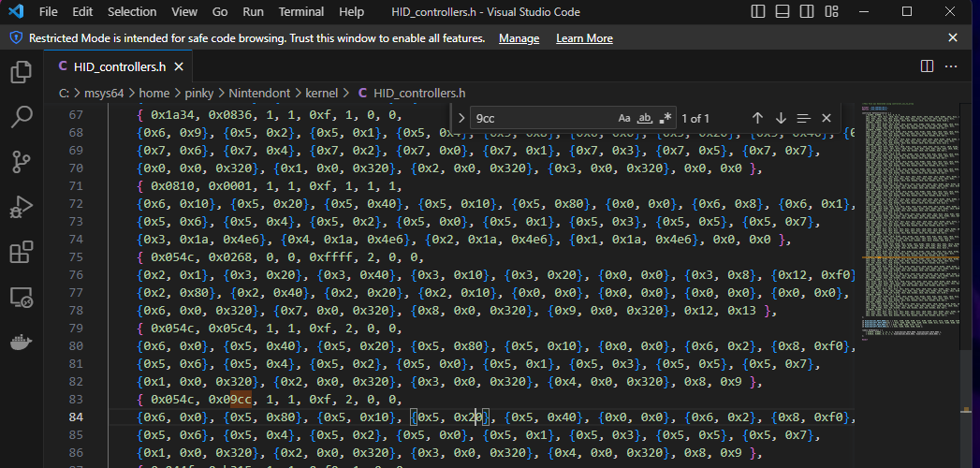Image resolution: width=980 pixels, height=468 pixels.
Task: Toggle Match Case in find widget
Action: tap(624, 118)
